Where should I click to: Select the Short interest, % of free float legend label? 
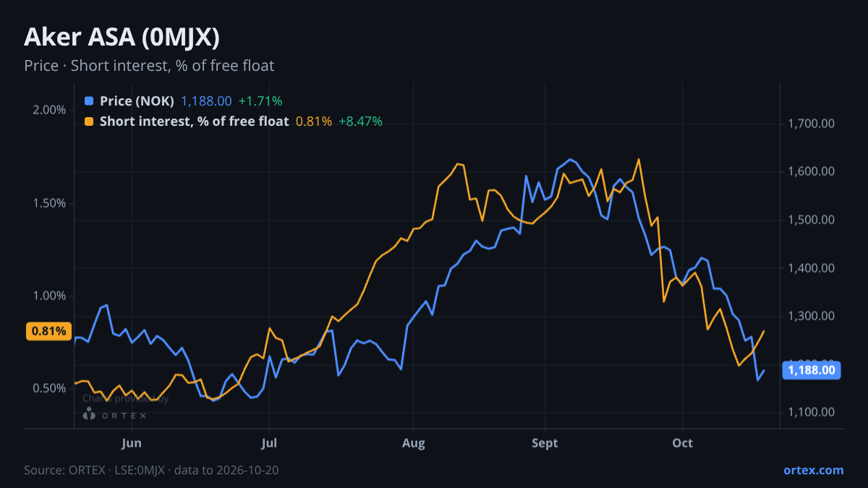[x=195, y=121]
